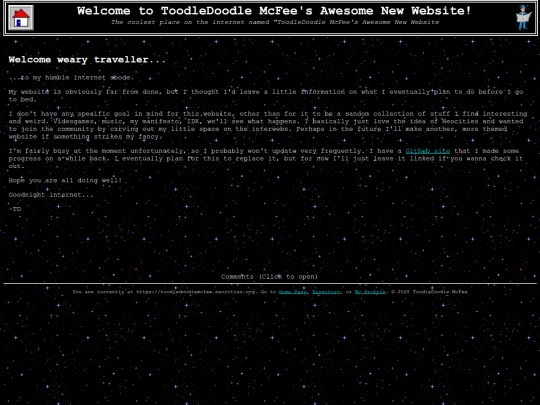Click the 'Goodnight internet...' line
This screenshot has width=540, height=405.
51,195
